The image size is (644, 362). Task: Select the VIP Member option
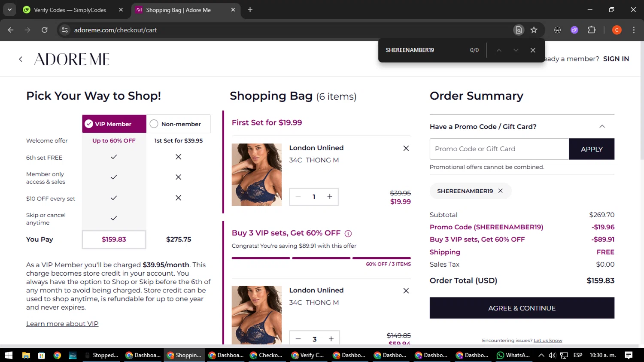114,124
